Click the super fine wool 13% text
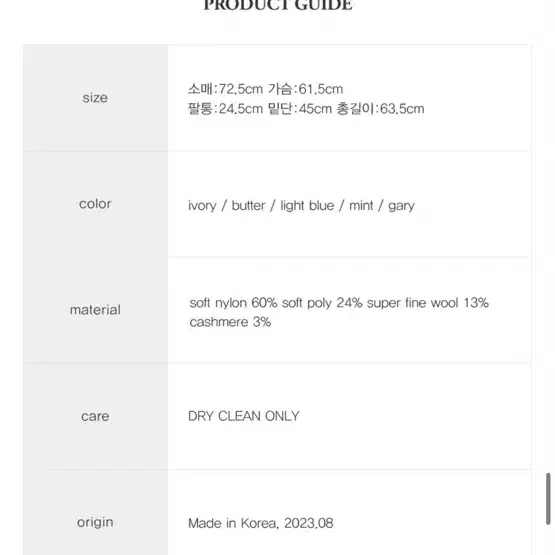This screenshot has height=555, width=555. point(428,303)
